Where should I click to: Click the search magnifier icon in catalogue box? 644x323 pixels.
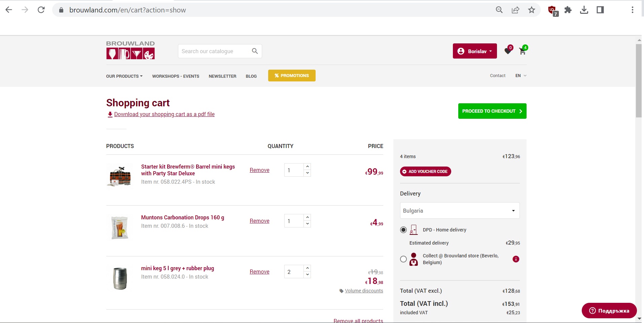[255, 51]
